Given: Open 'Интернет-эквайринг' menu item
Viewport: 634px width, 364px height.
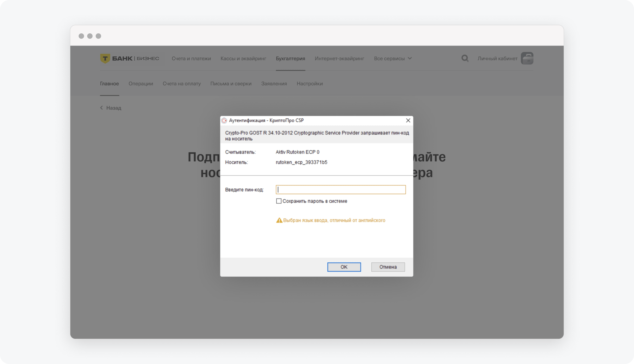Looking at the screenshot, I should click(340, 59).
